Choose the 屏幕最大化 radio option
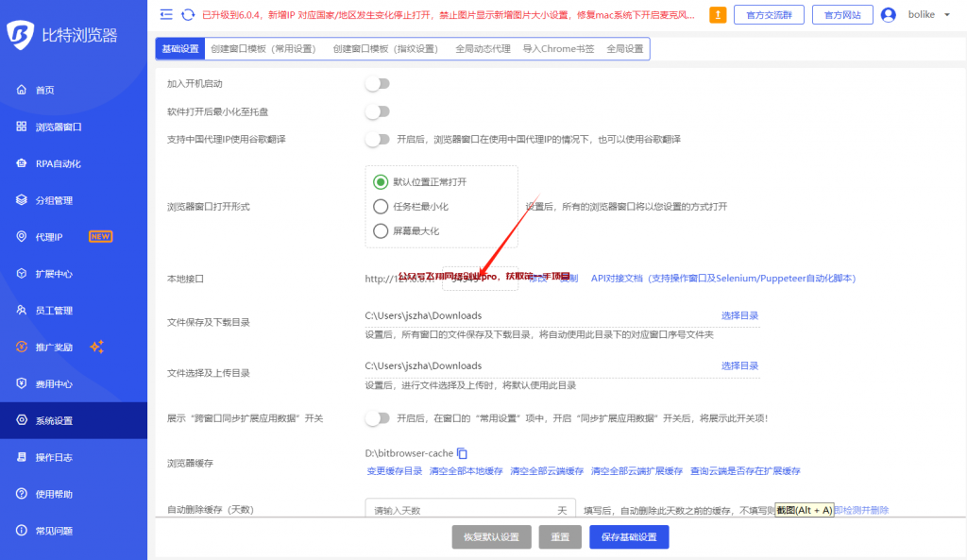967x560 pixels. click(381, 231)
